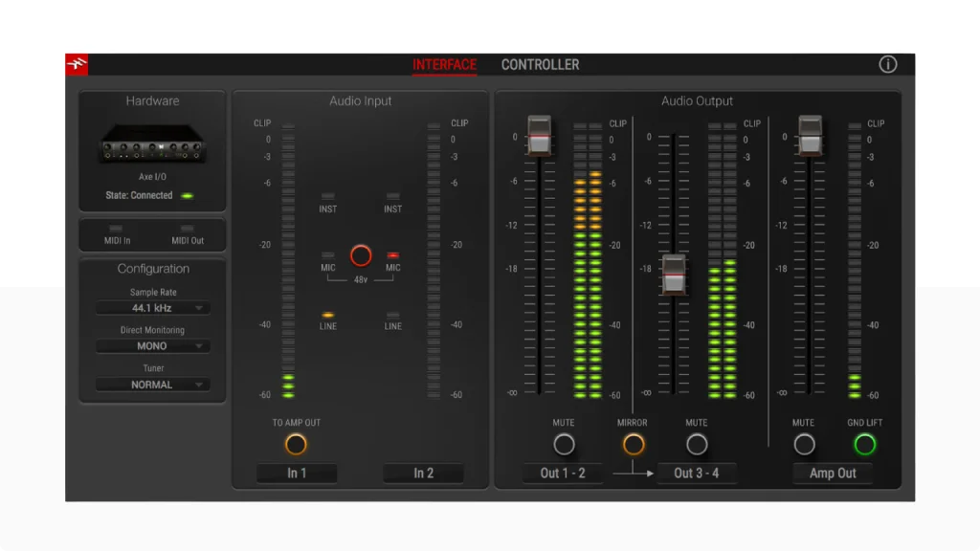Image resolution: width=980 pixels, height=551 pixels.
Task: Click the Out 1 - 2 volume fader
Action: (x=539, y=137)
